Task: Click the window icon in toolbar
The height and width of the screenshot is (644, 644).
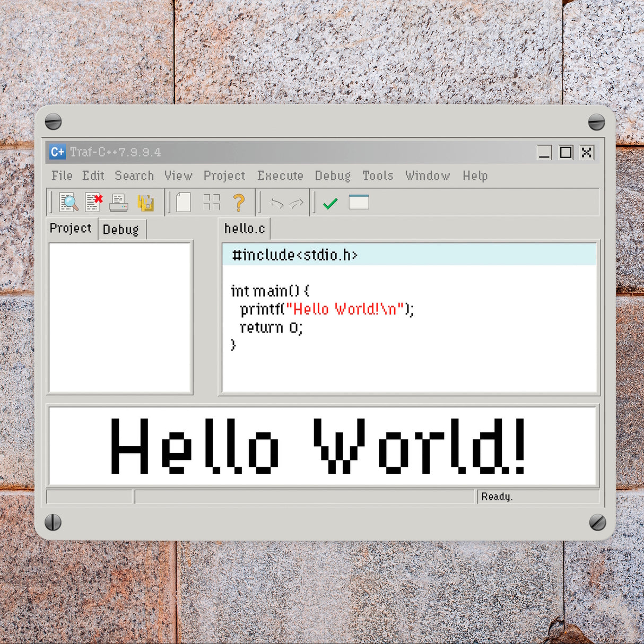Action: [359, 202]
